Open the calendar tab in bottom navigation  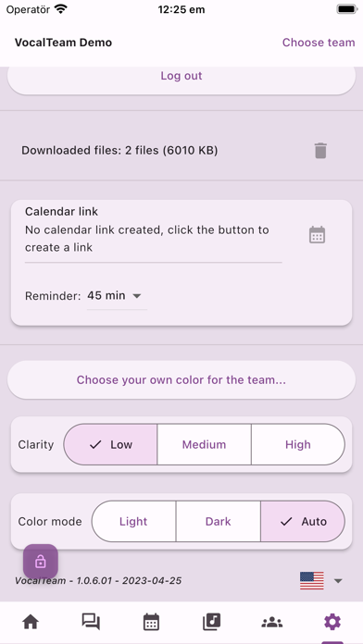pos(151,622)
